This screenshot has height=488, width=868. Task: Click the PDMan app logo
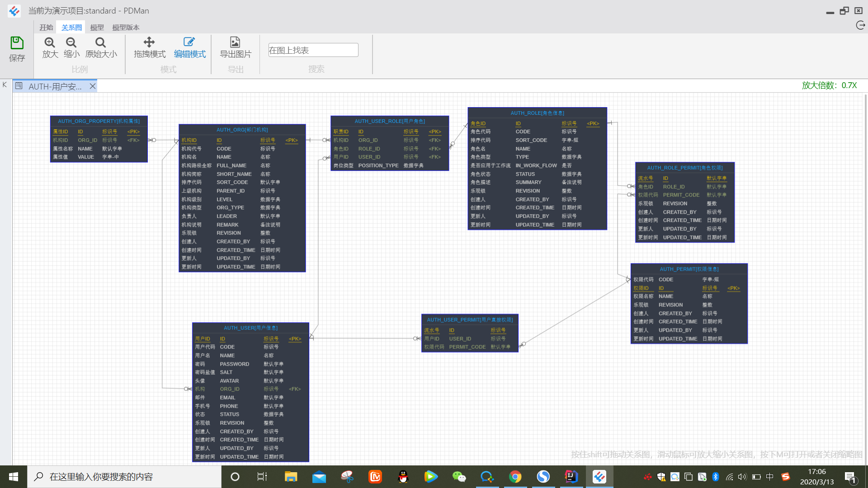click(x=14, y=11)
